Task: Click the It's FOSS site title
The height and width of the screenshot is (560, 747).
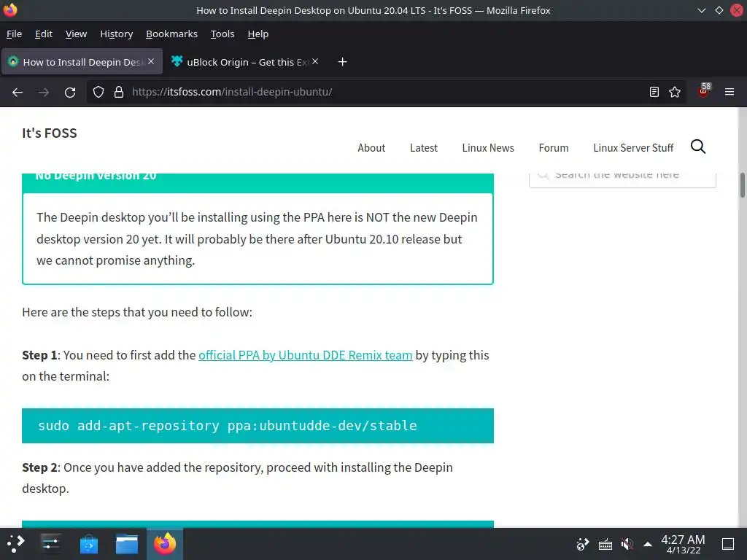Action: (50, 133)
